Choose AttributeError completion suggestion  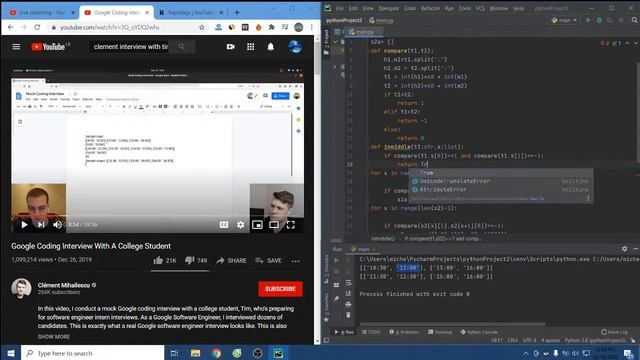click(x=501, y=189)
